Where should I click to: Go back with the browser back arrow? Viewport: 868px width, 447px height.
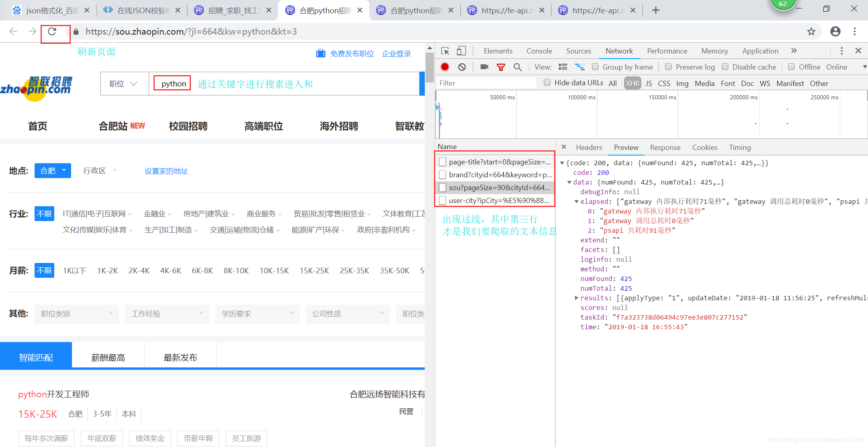coord(13,31)
